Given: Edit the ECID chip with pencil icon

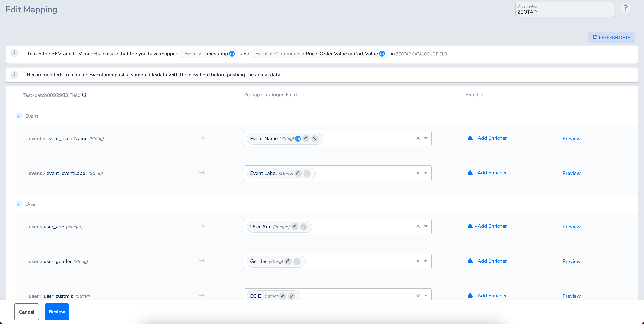Looking at the screenshot, I should (282, 296).
